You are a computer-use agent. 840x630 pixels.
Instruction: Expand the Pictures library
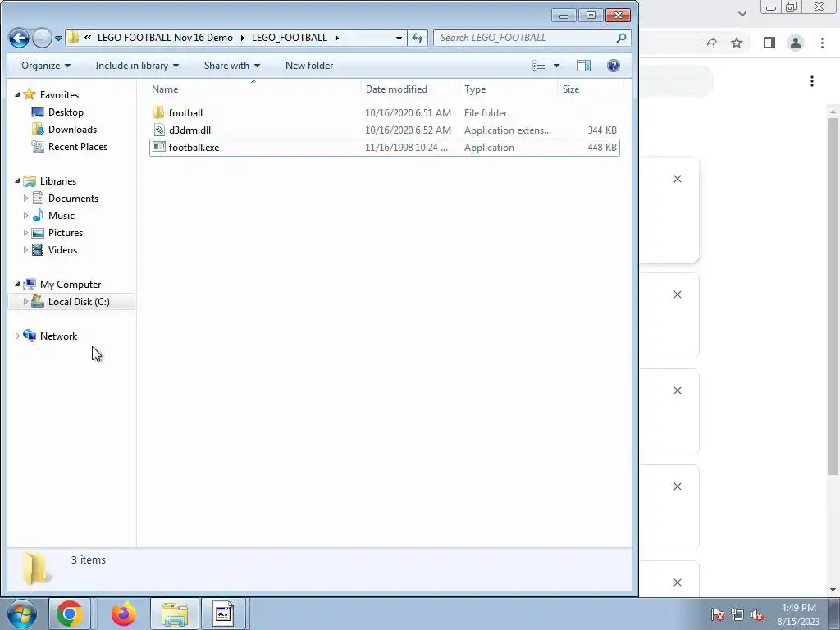point(25,232)
